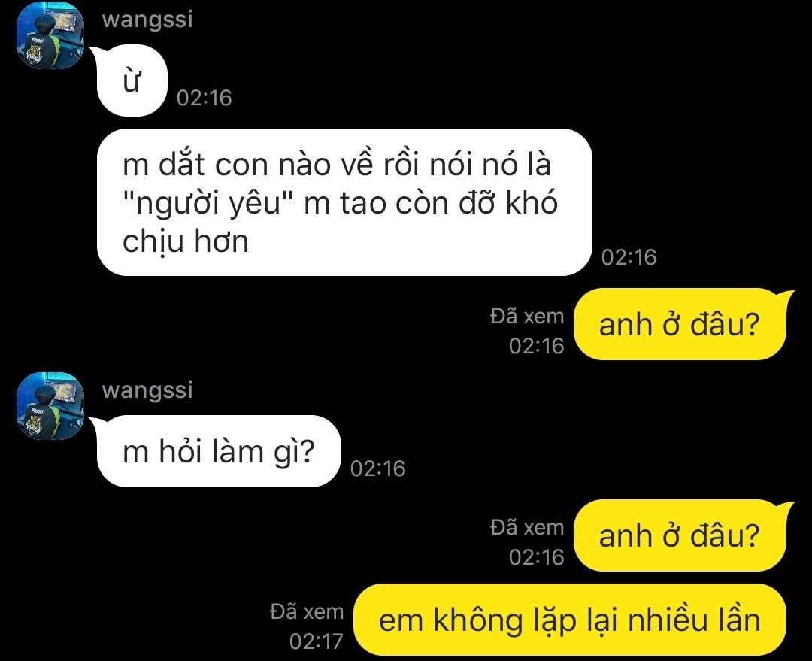Open wangssi's profile name above the 'ừ' bubble

[x=147, y=20]
